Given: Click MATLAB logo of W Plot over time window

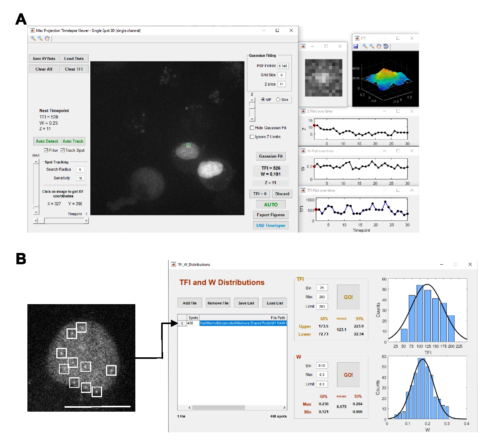Looking at the screenshot, I should point(303,151).
